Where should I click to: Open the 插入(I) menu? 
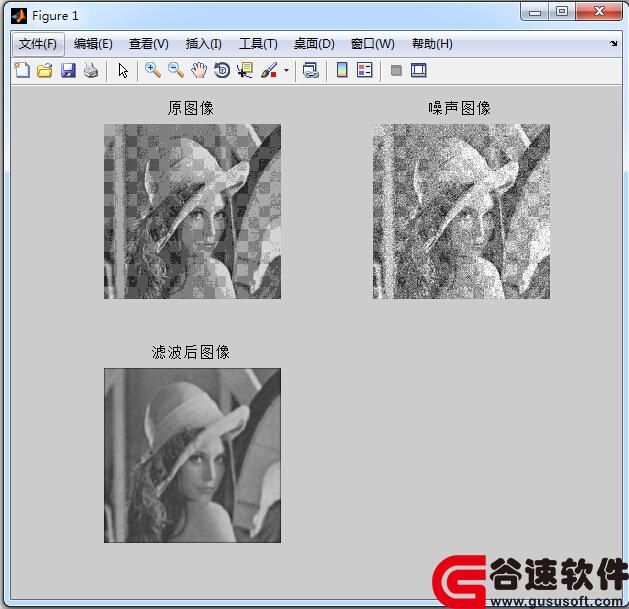coord(203,44)
